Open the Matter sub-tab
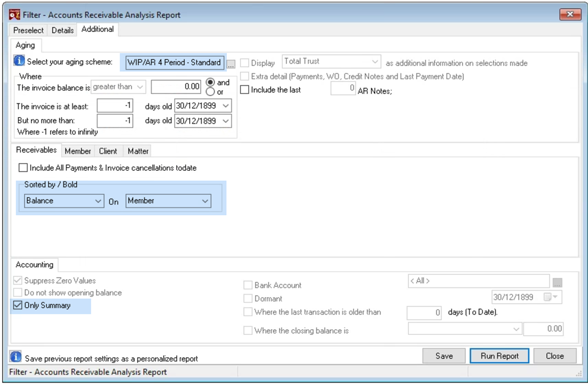Viewport: 588px width, 384px height. pyautogui.click(x=138, y=151)
